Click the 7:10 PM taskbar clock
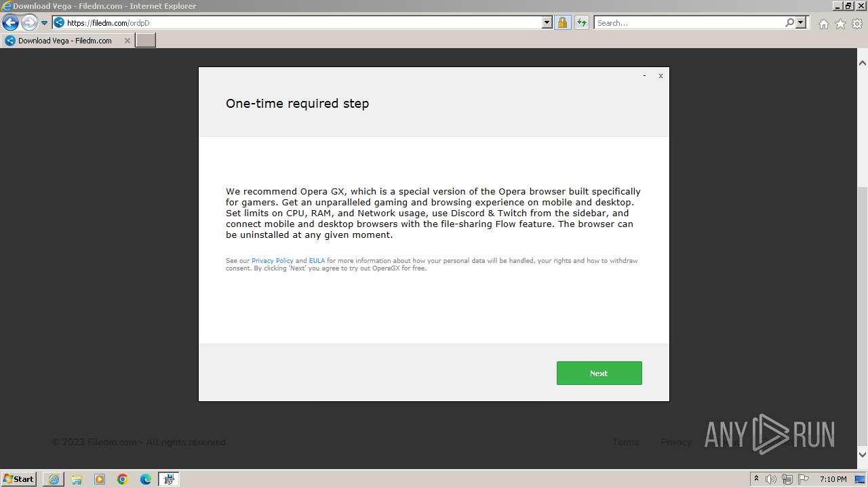Viewport: 868px width, 488px height. pos(833,479)
